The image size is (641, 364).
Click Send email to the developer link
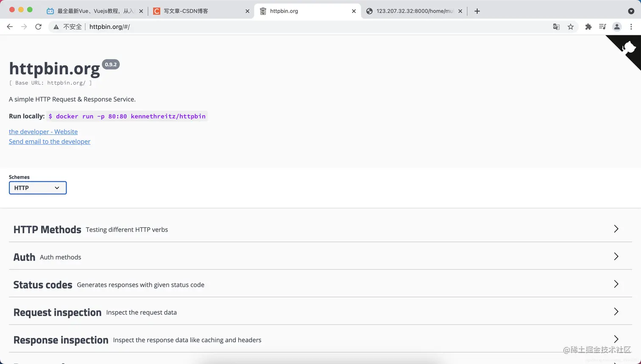pos(50,142)
